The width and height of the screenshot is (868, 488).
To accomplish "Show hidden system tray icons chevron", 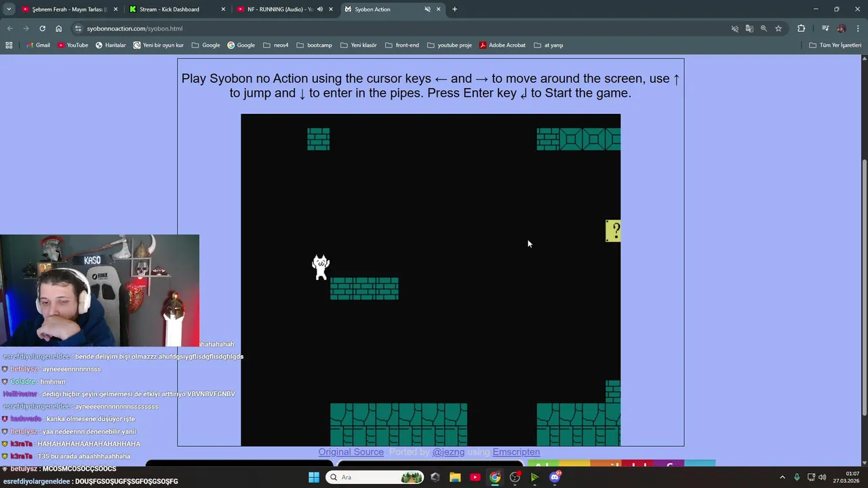I will click(x=782, y=477).
